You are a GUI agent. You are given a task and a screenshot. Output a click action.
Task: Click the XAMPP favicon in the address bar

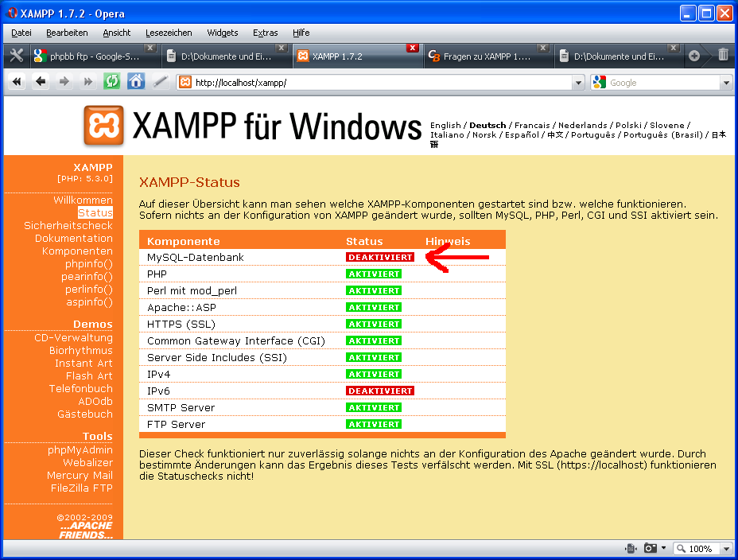(185, 83)
